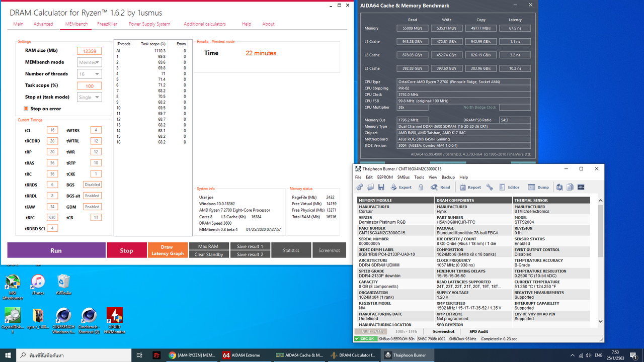Switch to the Chrome AM4 RYZEN taskbar item

(x=192, y=355)
